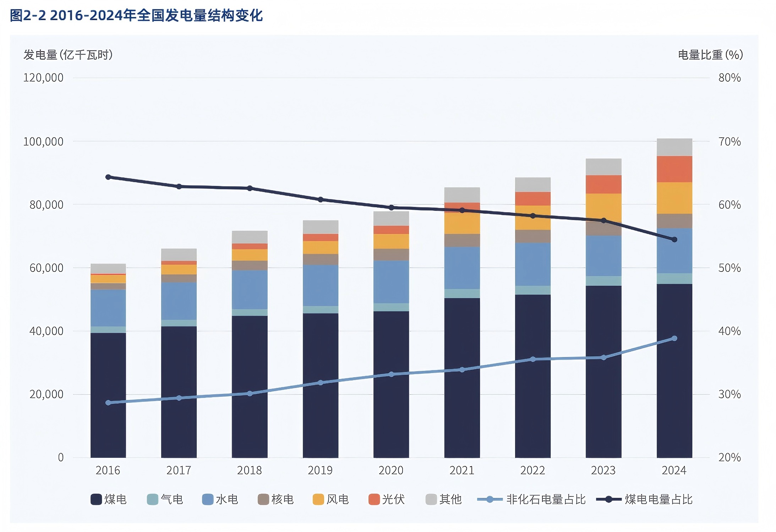Click the 核电 legend color swatch
Image resolution: width=776 pixels, height=532 pixels.
click(263, 499)
